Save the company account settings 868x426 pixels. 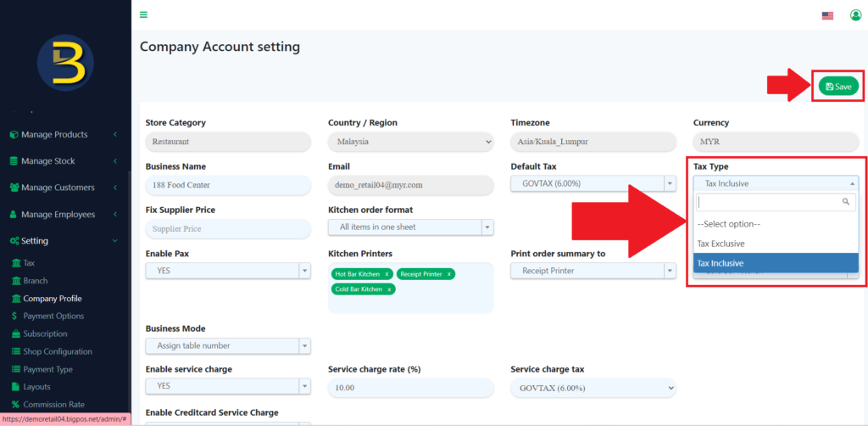pos(838,87)
